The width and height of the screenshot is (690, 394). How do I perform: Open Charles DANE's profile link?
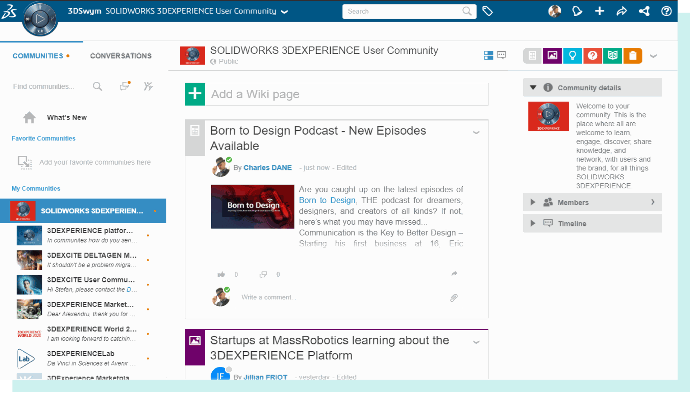point(268,168)
